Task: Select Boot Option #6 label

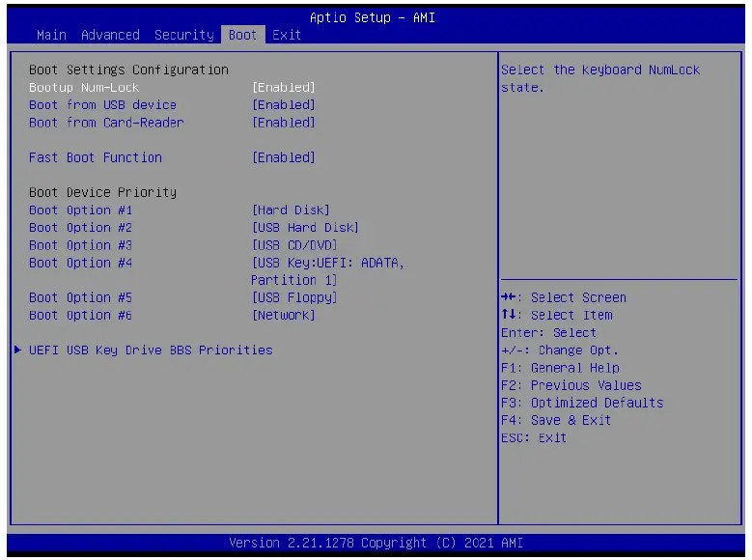Action: [x=80, y=316]
